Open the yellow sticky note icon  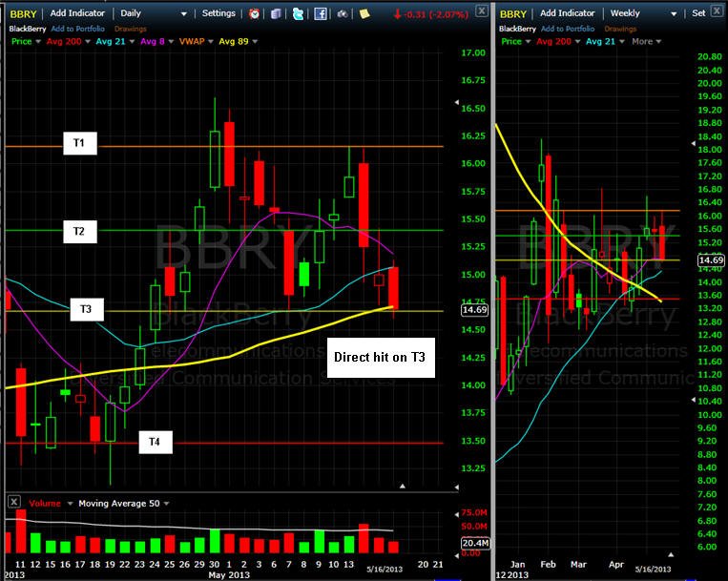[364, 14]
